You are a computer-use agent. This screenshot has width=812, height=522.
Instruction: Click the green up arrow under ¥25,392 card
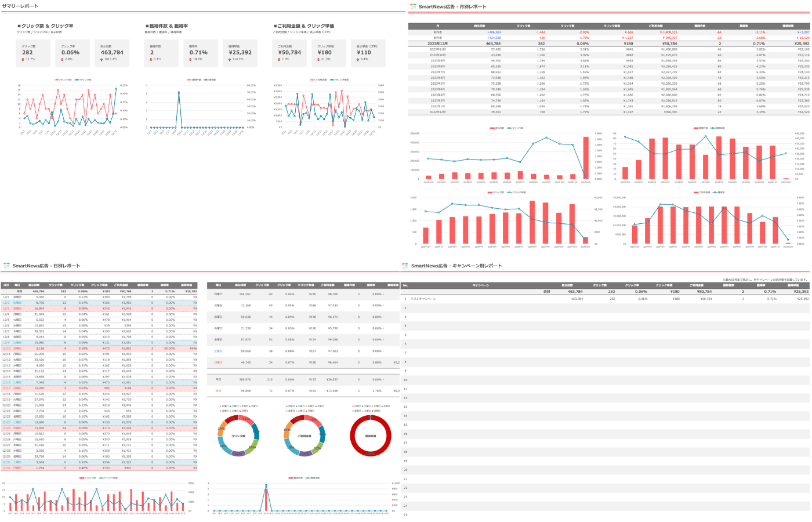pos(230,59)
